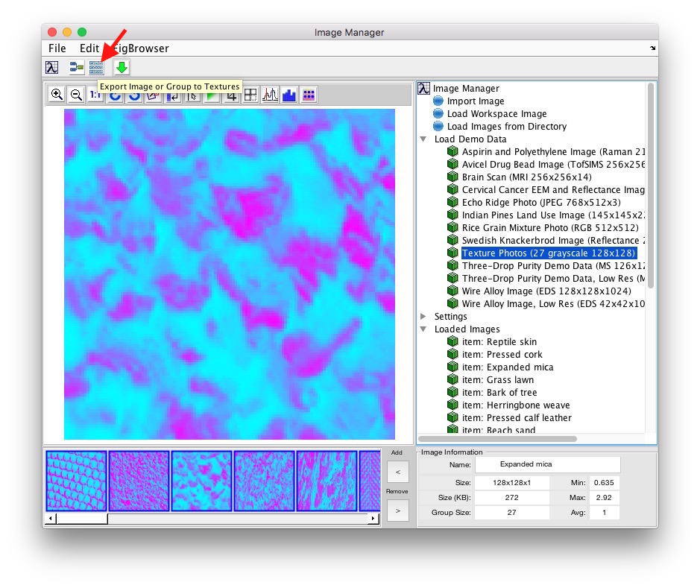Image resolution: width=700 pixels, height=588 pixels.
Task: Click the thumbnail strip horizontal scrollbar thumb
Action: [81, 518]
